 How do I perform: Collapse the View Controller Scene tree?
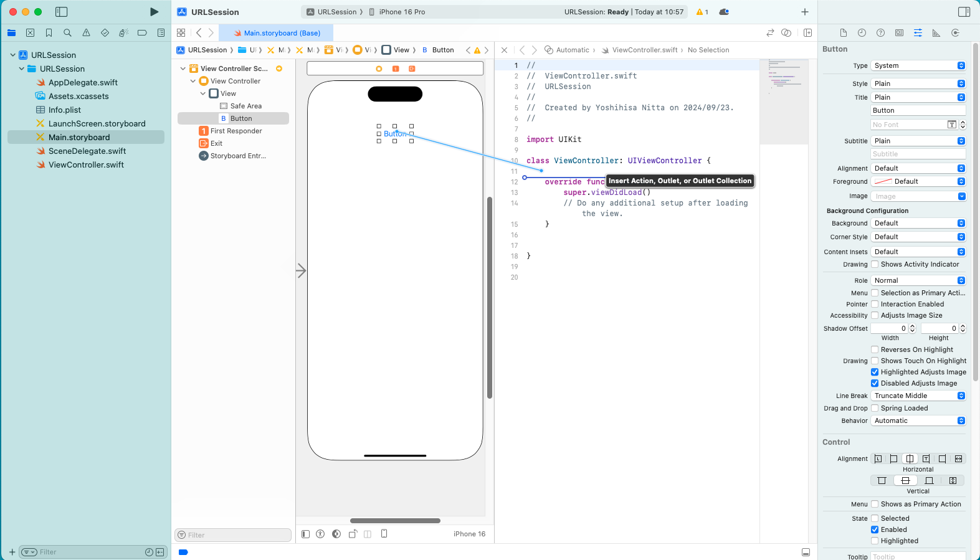point(183,69)
